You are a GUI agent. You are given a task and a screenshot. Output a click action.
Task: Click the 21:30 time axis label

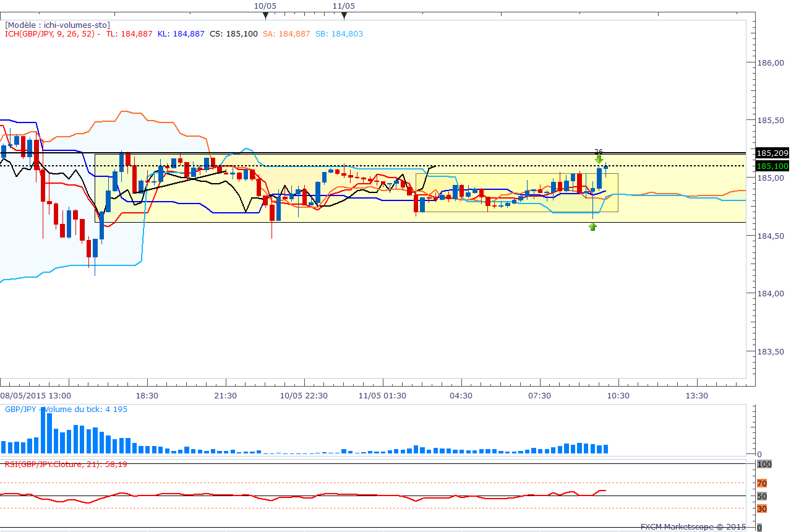click(225, 396)
